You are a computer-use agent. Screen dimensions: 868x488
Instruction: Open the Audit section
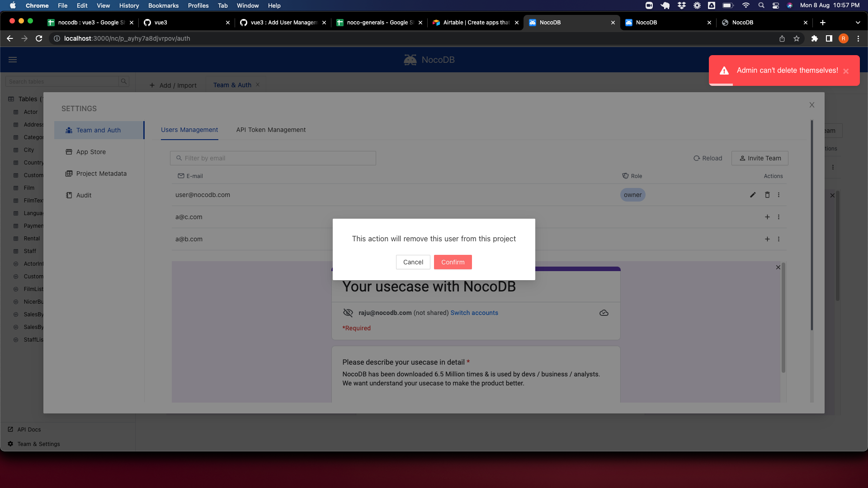pos(84,195)
